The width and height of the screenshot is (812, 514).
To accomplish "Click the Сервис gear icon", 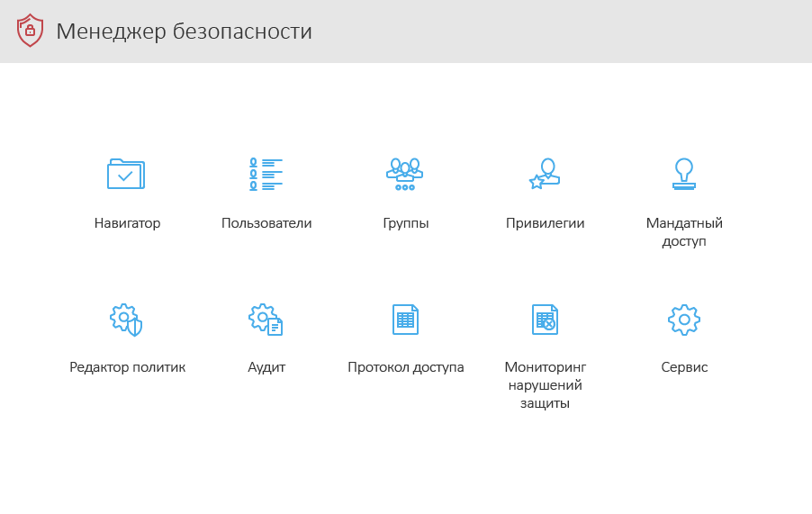I will click(684, 319).
